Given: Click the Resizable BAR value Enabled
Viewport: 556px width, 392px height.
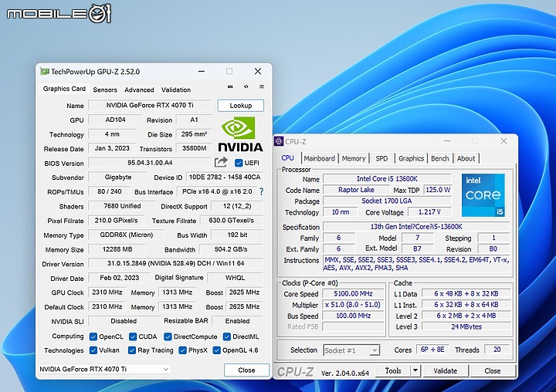Looking at the screenshot, I should pos(237,321).
